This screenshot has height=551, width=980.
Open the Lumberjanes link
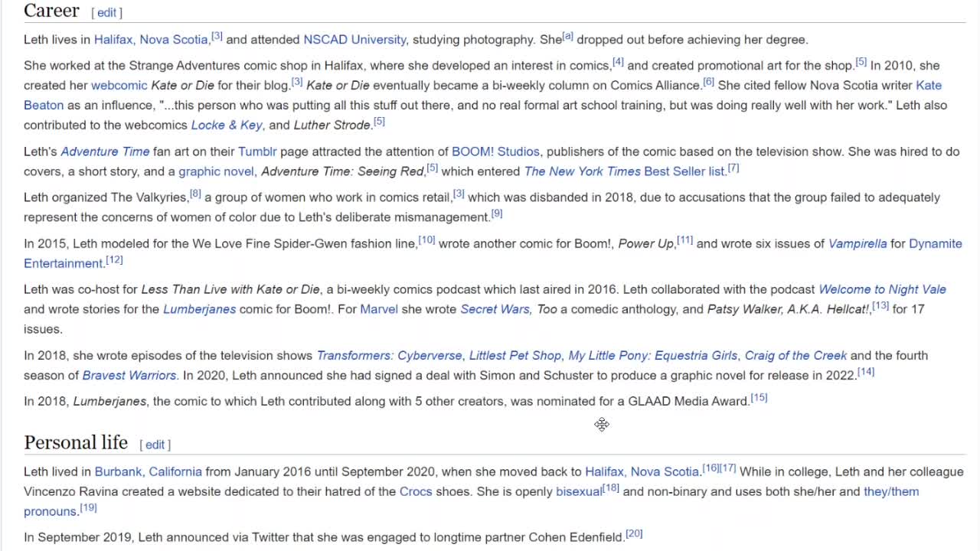tap(199, 309)
